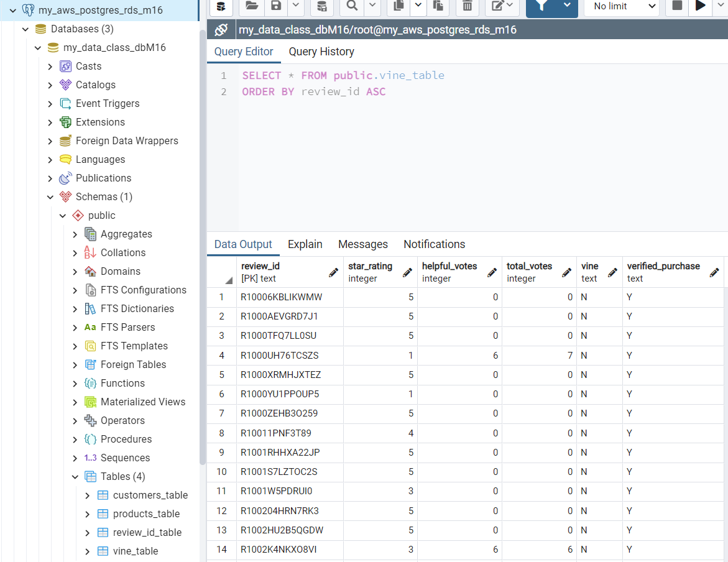Image resolution: width=728 pixels, height=562 pixels.
Task: Open the row limit 'No limit' dropdown
Action: coord(624,6)
